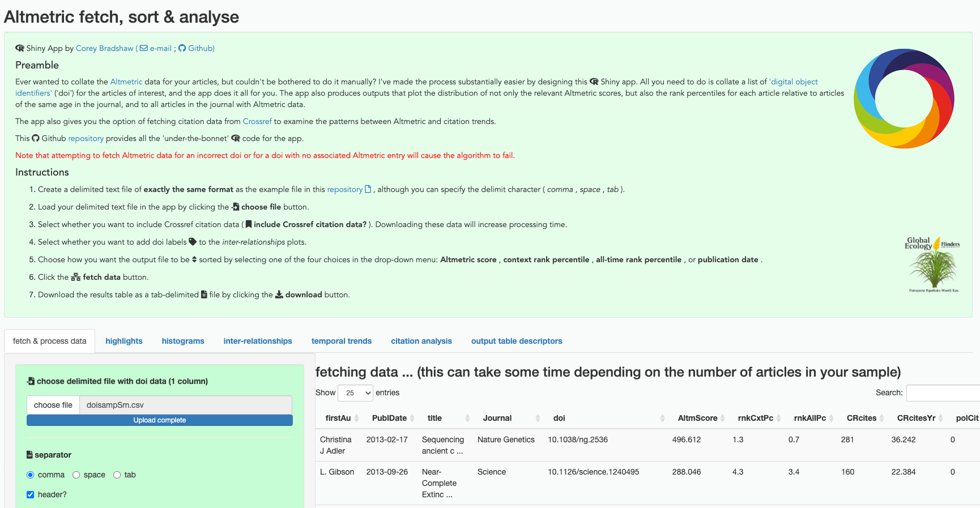The width and height of the screenshot is (980, 508).
Task: Open the Crossref link
Action: pos(257,122)
